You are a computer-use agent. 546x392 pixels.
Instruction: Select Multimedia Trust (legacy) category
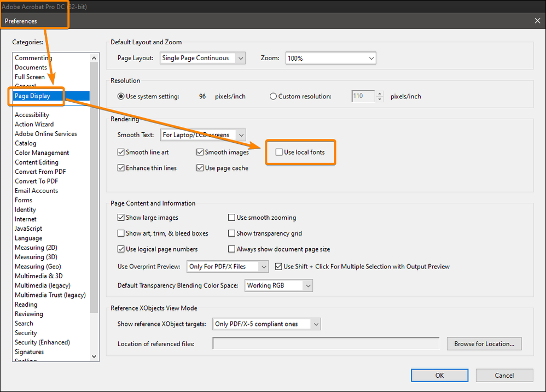tap(50, 295)
